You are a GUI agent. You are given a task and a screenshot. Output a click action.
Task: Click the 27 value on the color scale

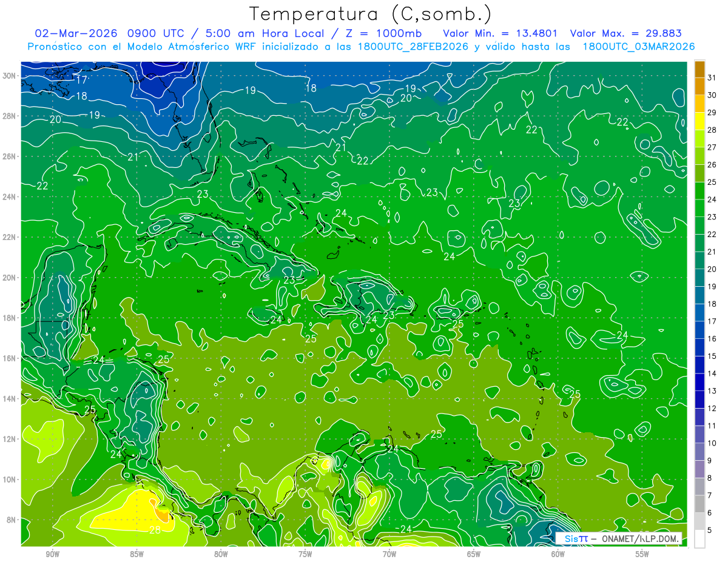[x=712, y=147]
